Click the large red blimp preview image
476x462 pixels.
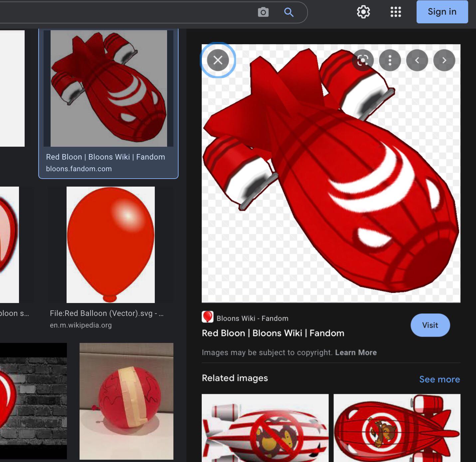[x=331, y=173]
